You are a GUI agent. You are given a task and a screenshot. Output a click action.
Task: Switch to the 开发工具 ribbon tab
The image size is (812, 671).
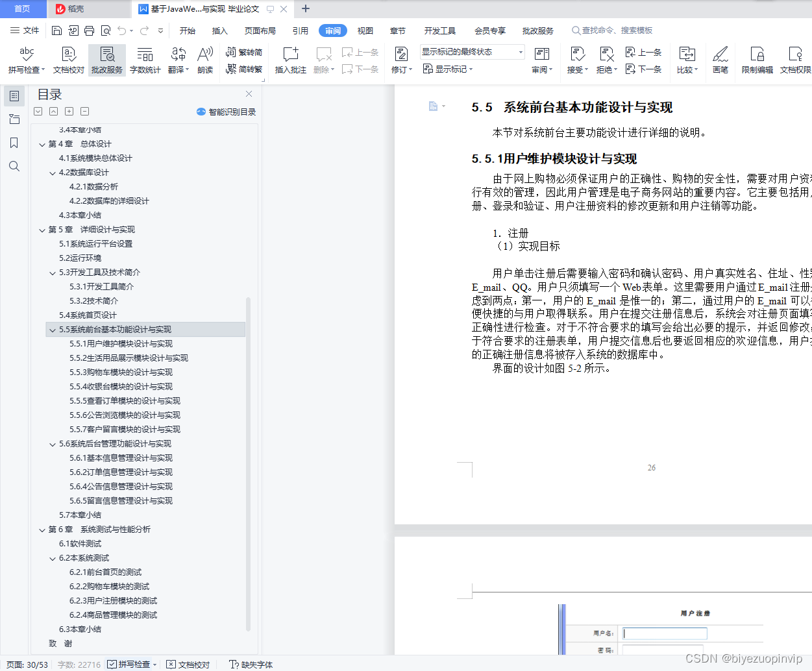tap(440, 30)
